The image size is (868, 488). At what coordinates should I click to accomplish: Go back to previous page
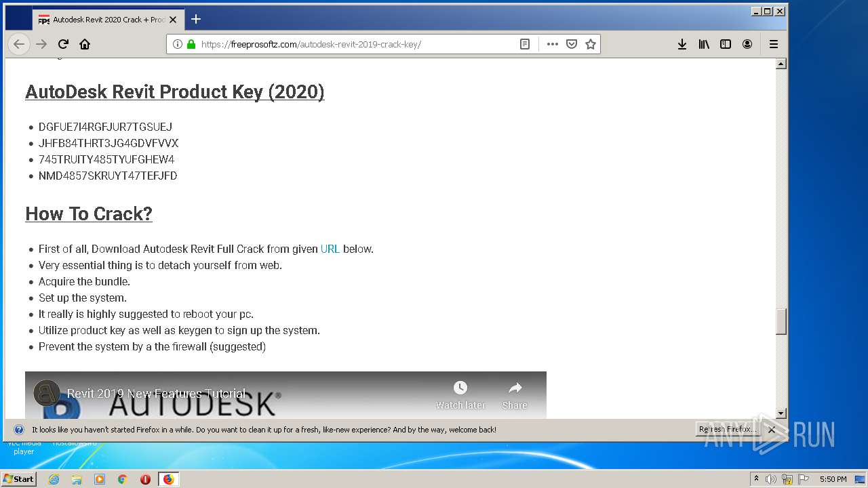(19, 44)
